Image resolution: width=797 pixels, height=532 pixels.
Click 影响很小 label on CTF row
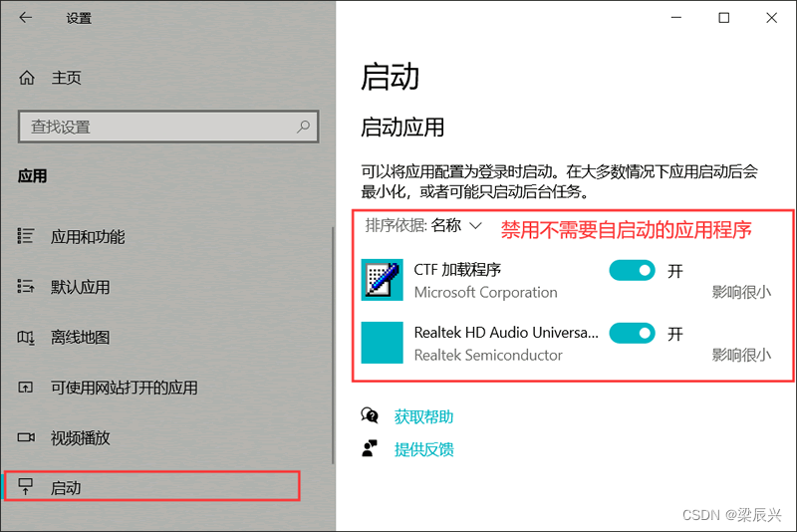point(741,292)
